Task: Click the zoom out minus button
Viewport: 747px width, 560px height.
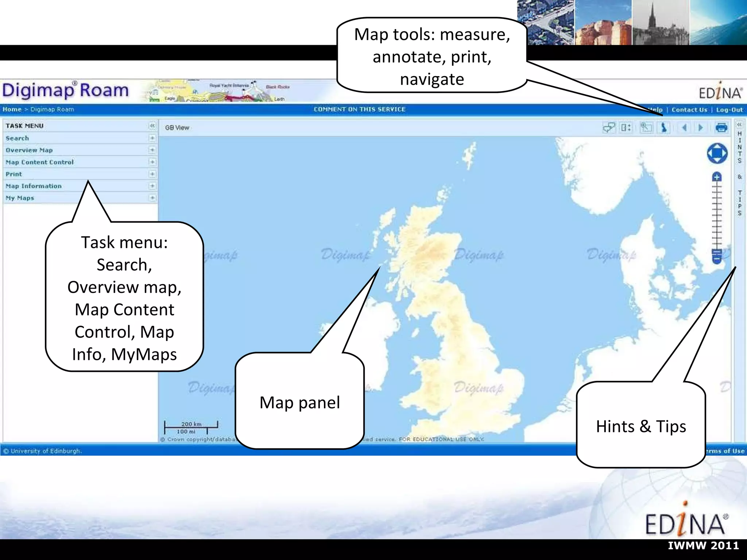Action: point(717,259)
